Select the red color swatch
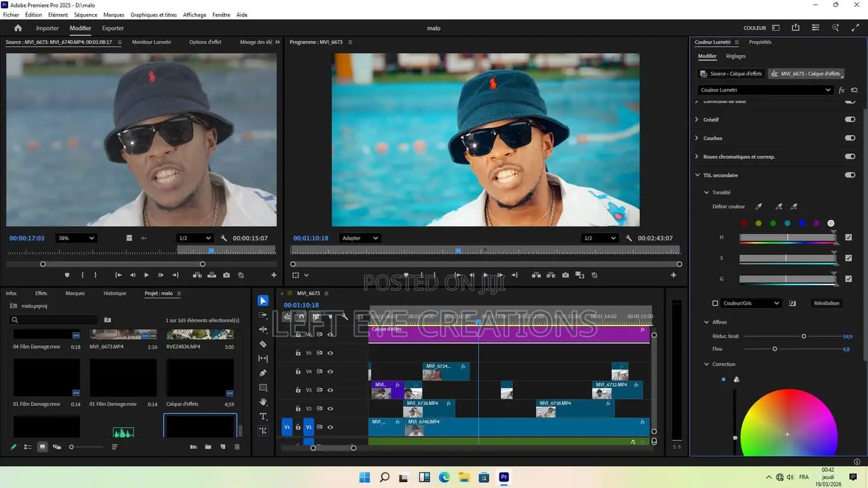868x488 pixels. [744, 223]
